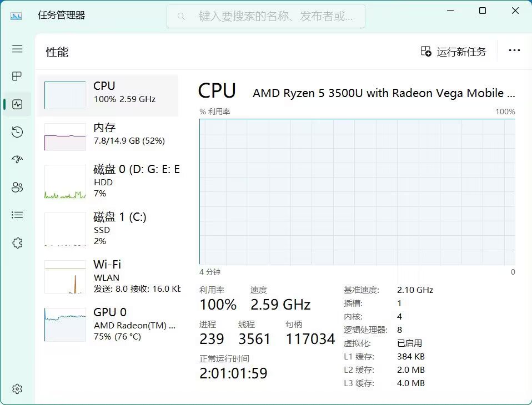
Task: Open the Users page icon
Action: (17, 188)
